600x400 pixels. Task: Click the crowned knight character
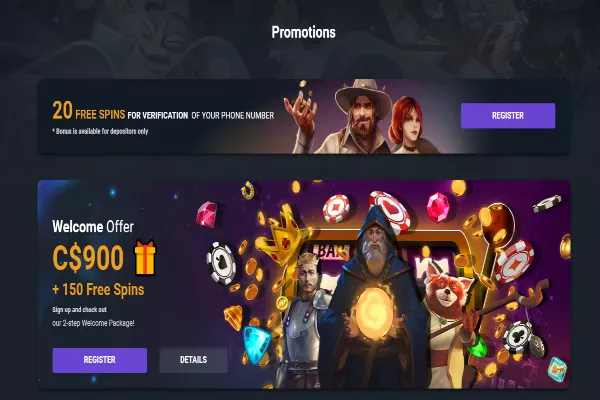pos(306,318)
